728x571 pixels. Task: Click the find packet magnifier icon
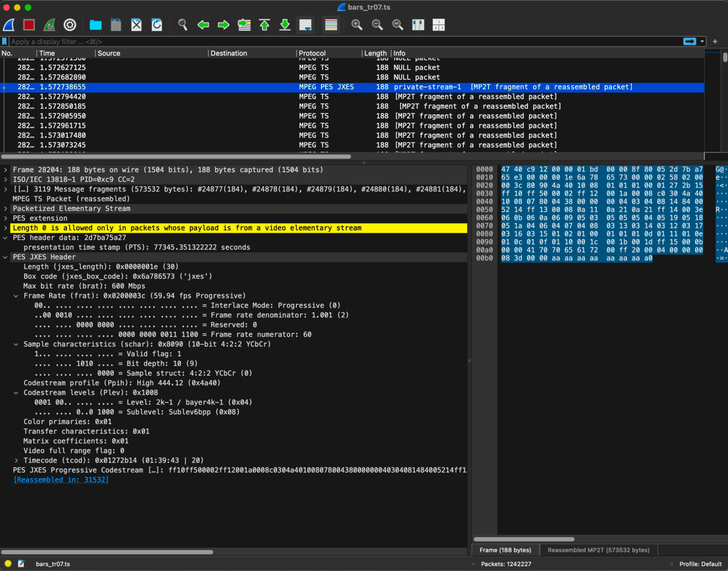(182, 25)
